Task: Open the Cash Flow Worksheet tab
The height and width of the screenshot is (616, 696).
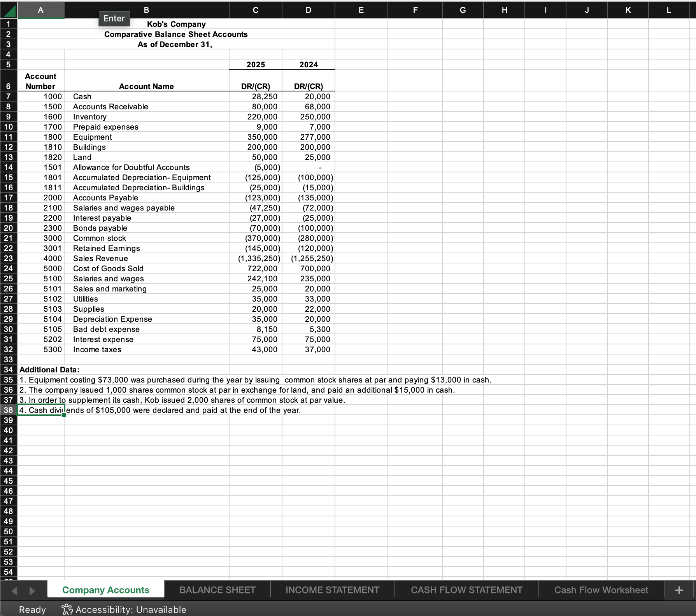Action: click(601, 590)
